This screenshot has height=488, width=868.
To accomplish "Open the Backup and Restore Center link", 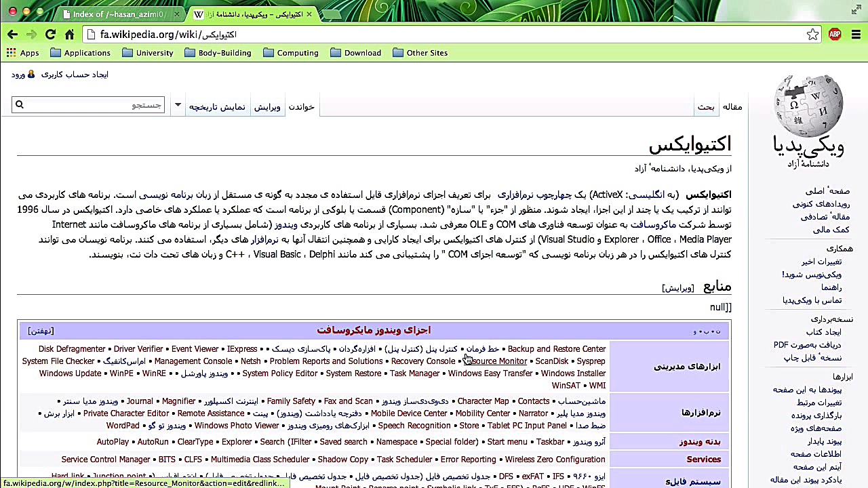I will pos(557,349).
